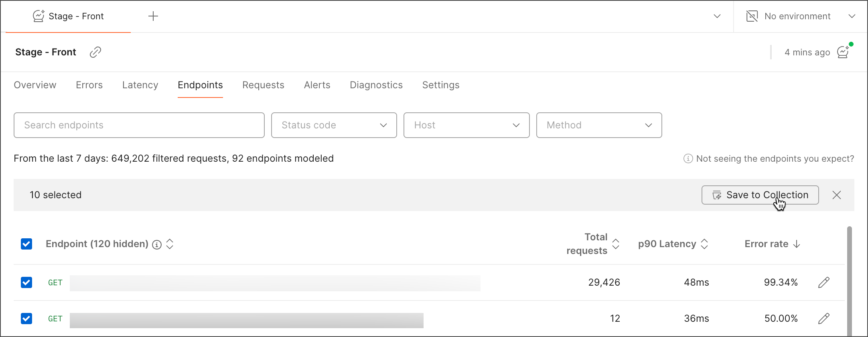
Task: Dismiss the 10 selected bar with X
Action: [x=837, y=195]
